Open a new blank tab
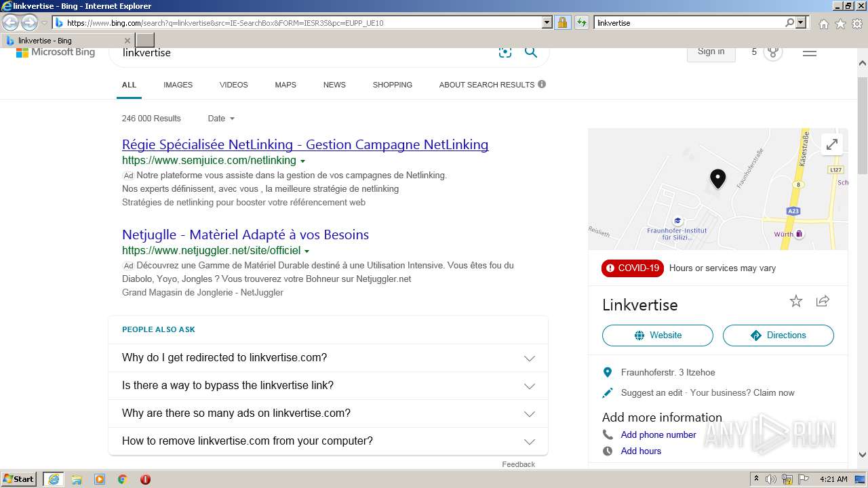 [x=145, y=41]
